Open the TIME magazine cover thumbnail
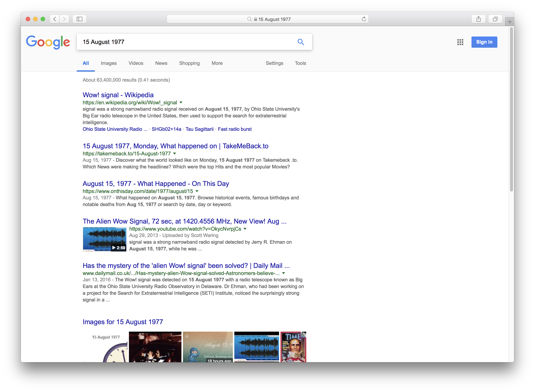The image size is (535, 392). (293, 347)
